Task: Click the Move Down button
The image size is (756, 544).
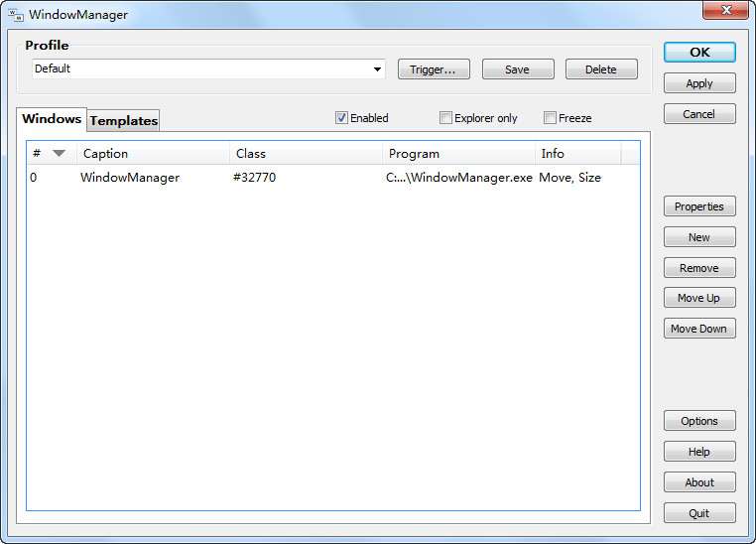Action: pyautogui.click(x=699, y=329)
